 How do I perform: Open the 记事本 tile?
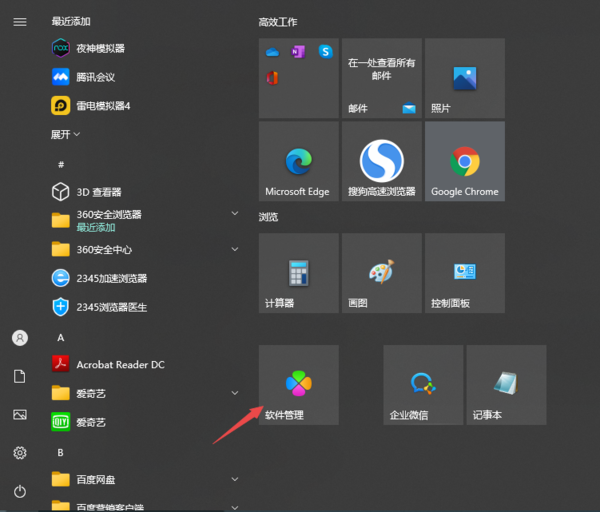point(506,385)
